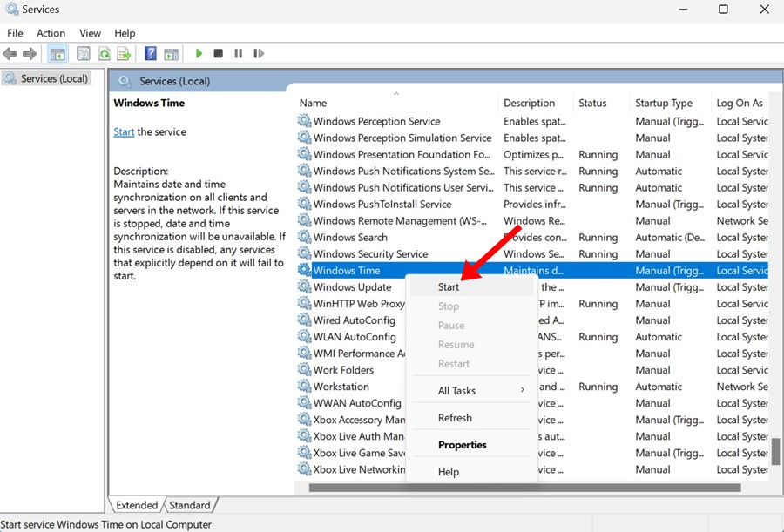This screenshot has width=784, height=532.
Task: Expand All Tasks submenu in context menu
Action: coord(471,390)
